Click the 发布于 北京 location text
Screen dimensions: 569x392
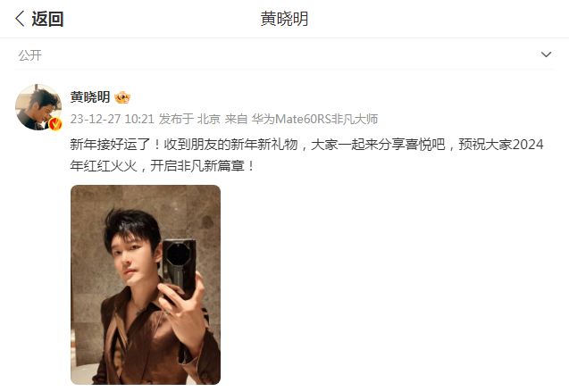189,119
